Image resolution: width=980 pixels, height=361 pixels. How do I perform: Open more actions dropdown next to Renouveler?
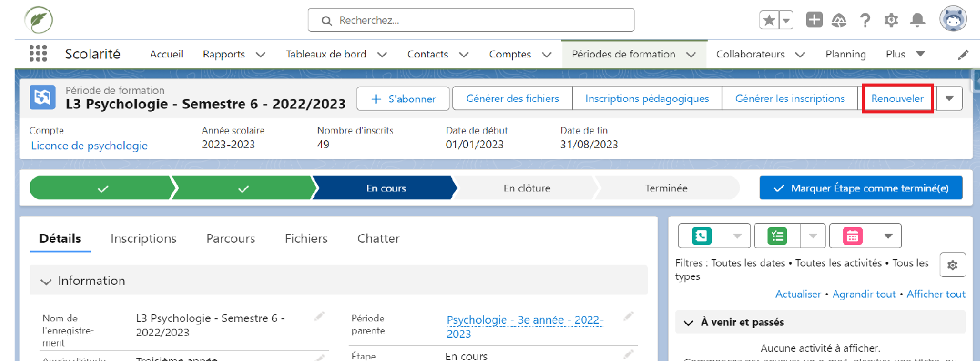click(949, 99)
